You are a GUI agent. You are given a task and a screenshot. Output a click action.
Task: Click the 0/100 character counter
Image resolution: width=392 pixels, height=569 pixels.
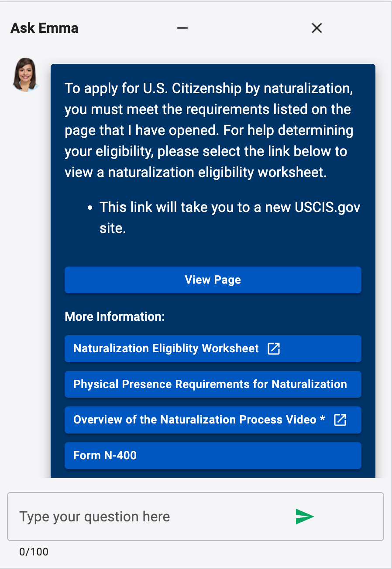[x=34, y=552]
